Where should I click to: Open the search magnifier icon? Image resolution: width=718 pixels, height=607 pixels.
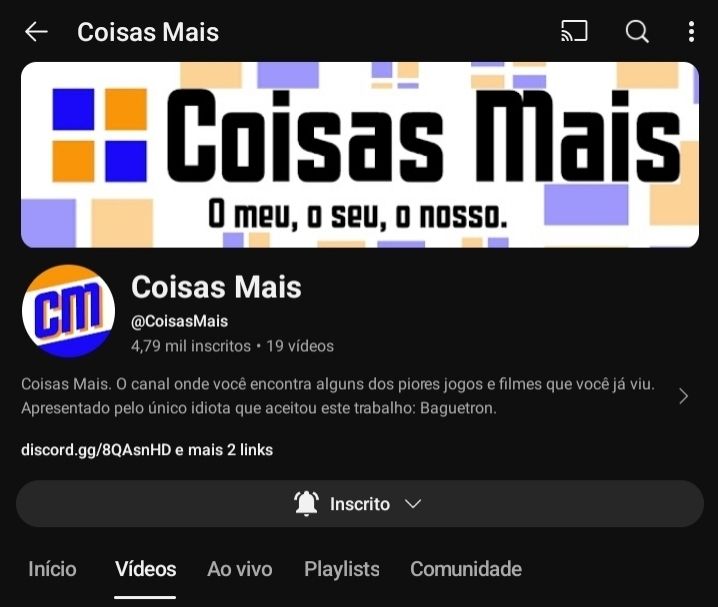[x=637, y=32]
